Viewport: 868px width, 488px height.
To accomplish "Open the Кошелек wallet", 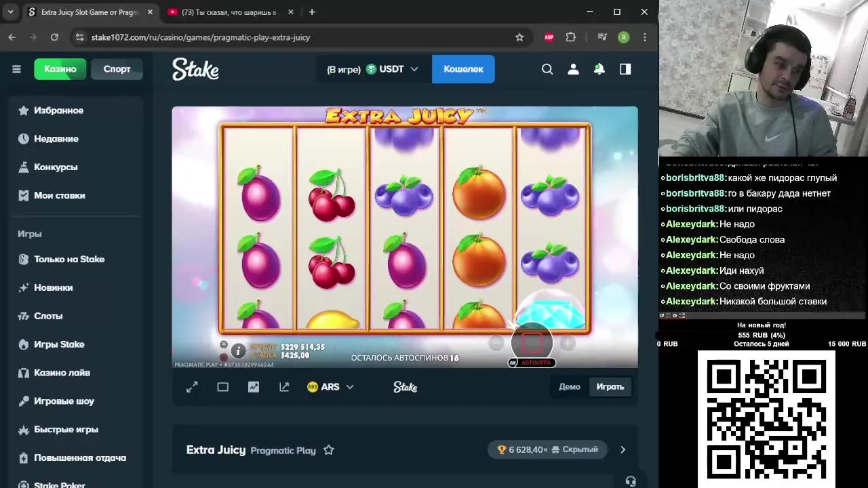I will [x=463, y=69].
